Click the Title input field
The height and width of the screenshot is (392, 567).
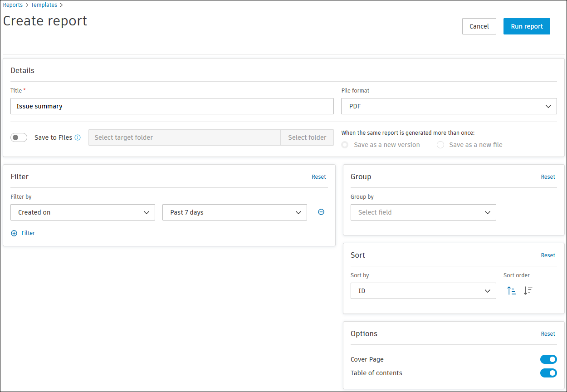pos(172,106)
